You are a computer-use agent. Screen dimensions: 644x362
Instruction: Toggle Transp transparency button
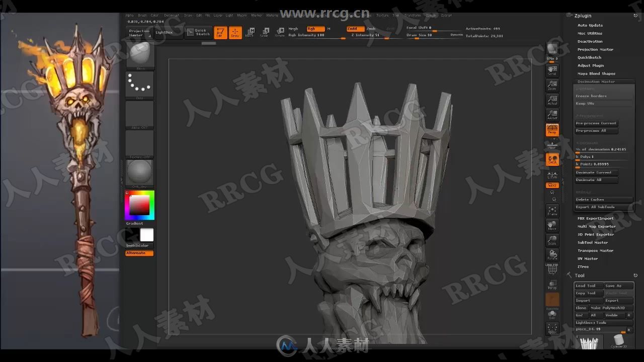[552, 284]
